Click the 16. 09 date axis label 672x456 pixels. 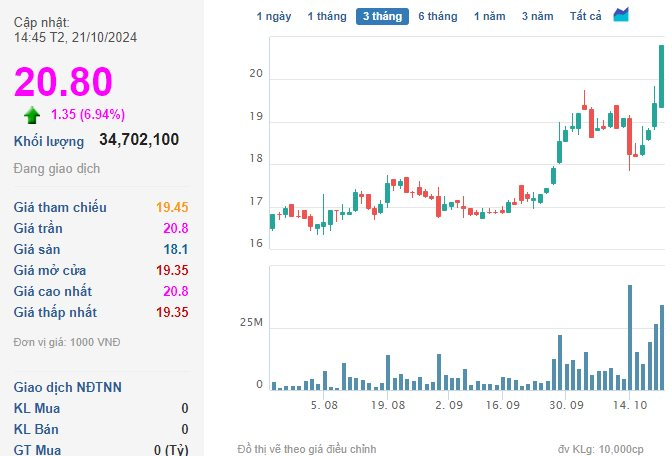click(x=503, y=405)
